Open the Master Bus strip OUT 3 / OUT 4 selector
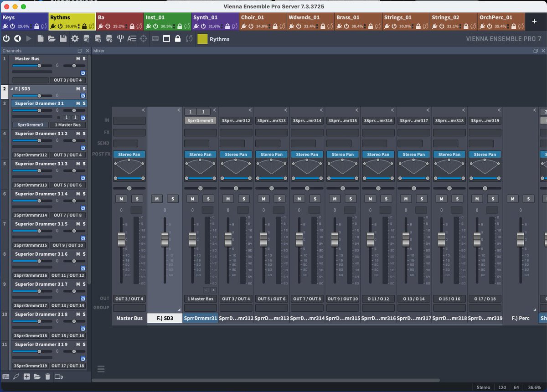The image size is (547, 392). coord(129,299)
